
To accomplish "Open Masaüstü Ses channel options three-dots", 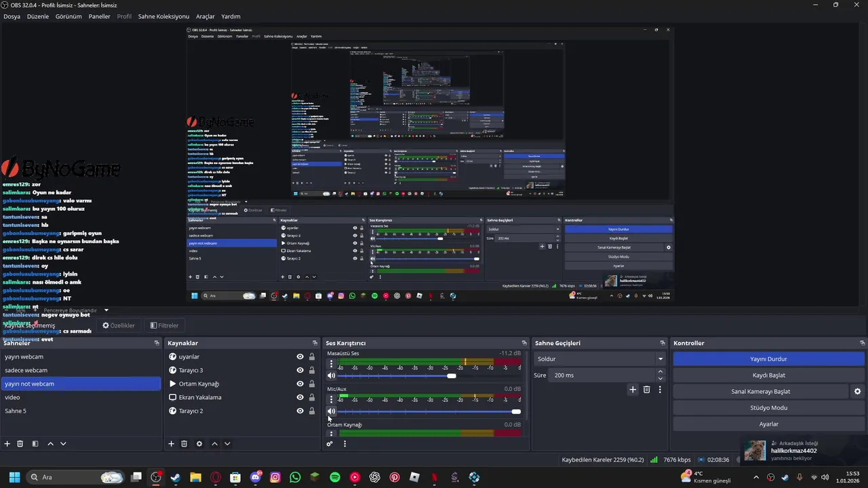I will pos(332,364).
